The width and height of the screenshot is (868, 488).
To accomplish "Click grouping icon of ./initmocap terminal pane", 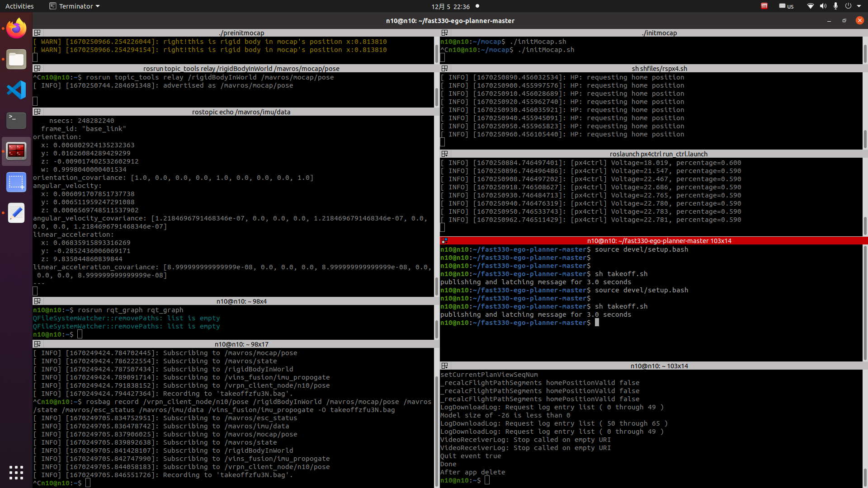I will coord(445,33).
